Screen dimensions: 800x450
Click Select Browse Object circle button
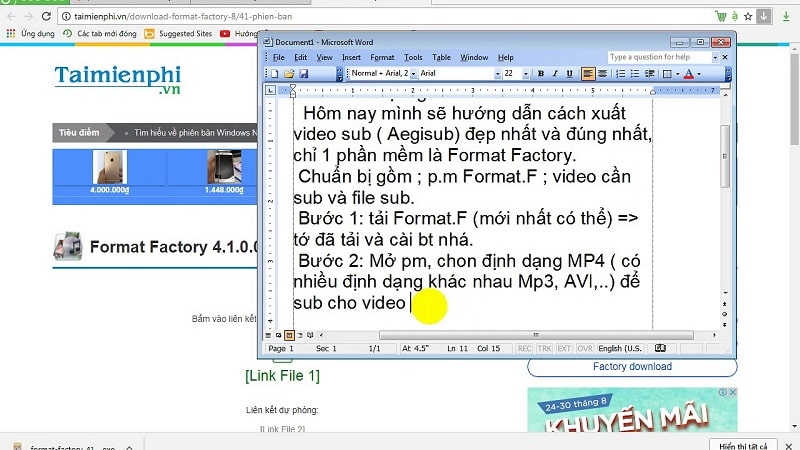[x=725, y=314]
